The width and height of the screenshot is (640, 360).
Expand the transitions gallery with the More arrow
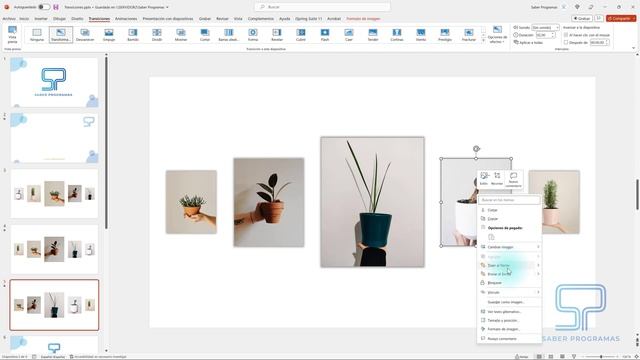483,41
